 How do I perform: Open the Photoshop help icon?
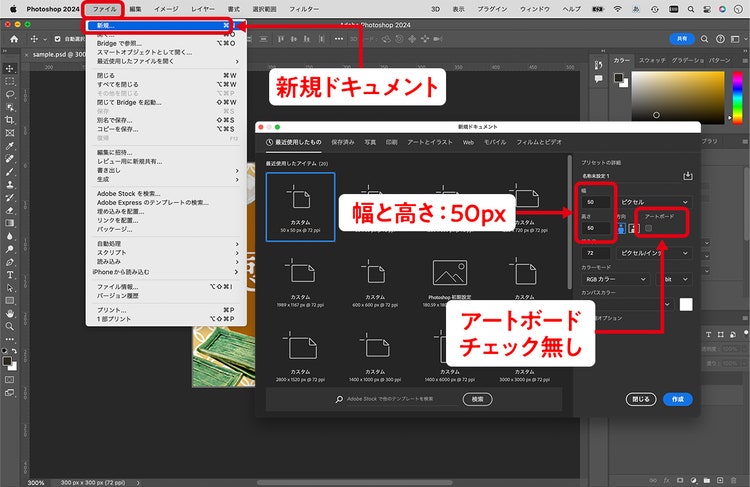720,39
